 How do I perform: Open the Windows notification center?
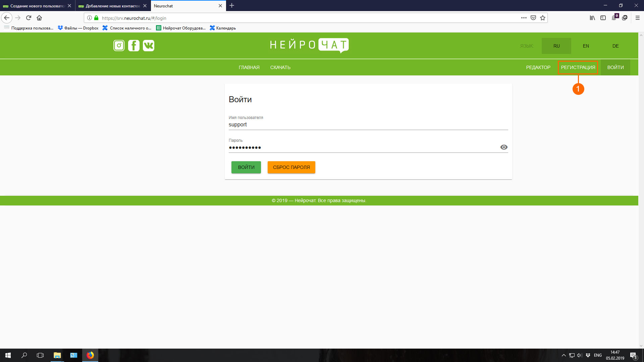[x=633, y=355]
